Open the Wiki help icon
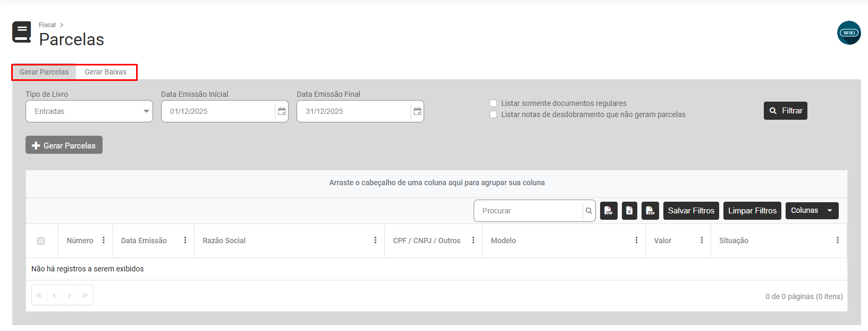Screen dimensions: 868x331 click(849, 33)
